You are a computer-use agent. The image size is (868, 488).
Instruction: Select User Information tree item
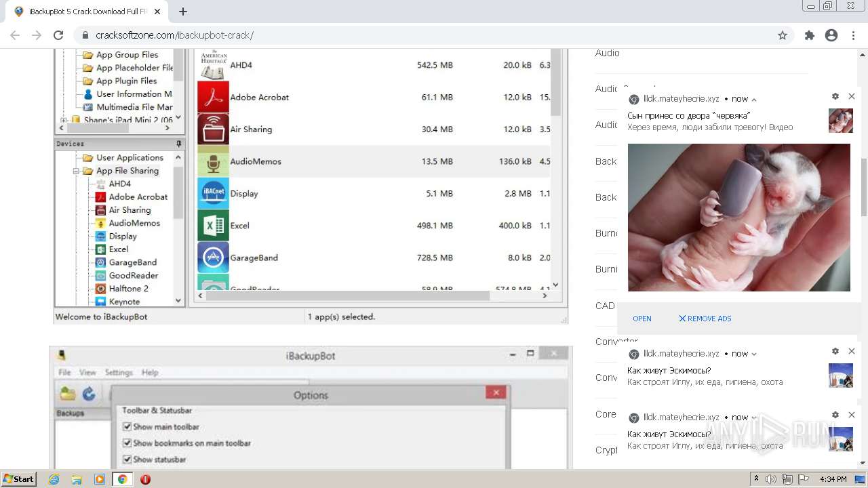[x=134, y=94]
